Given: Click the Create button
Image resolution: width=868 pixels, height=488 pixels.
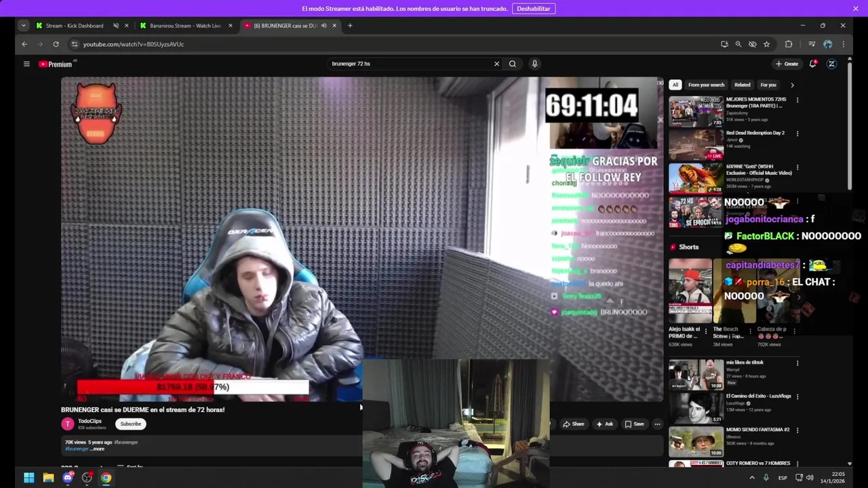Looking at the screenshot, I should pos(787,64).
